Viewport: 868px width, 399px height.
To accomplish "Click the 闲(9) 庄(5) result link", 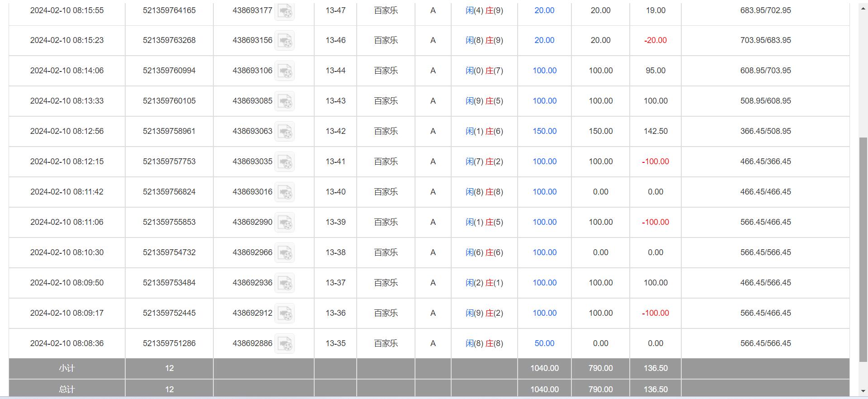I will pos(484,101).
